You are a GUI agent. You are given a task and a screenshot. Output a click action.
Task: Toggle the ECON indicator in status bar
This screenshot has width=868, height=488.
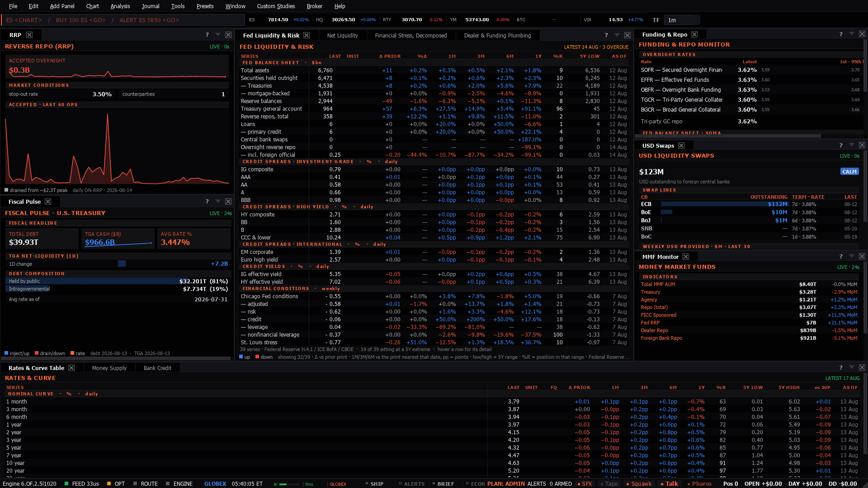tap(475, 483)
